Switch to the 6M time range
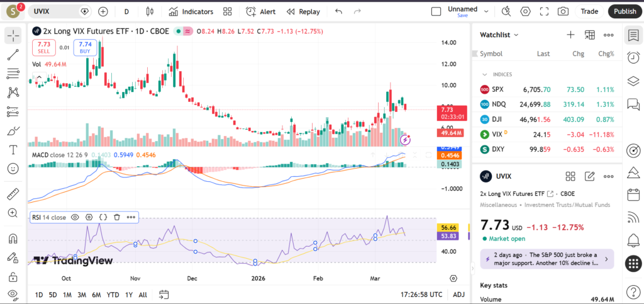 (x=96, y=295)
